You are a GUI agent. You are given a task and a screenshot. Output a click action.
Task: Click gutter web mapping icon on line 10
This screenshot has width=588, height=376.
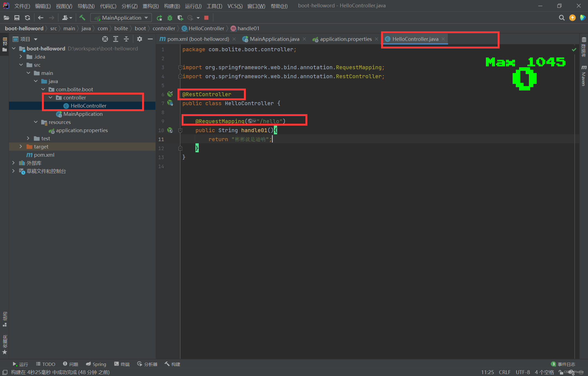[x=170, y=130]
